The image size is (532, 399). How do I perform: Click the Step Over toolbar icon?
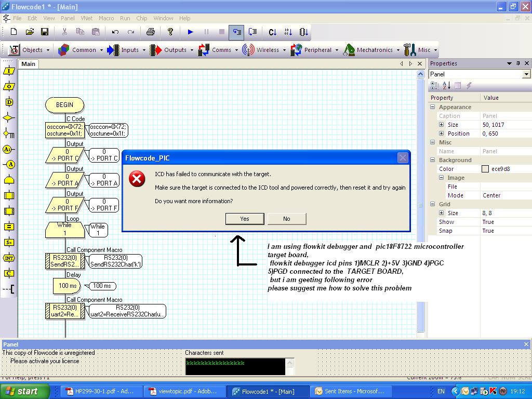coord(252,32)
